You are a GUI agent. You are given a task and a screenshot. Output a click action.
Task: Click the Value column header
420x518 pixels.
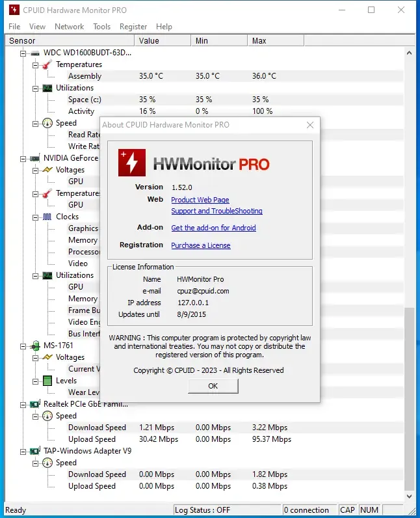pyautogui.click(x=163, y=40)
